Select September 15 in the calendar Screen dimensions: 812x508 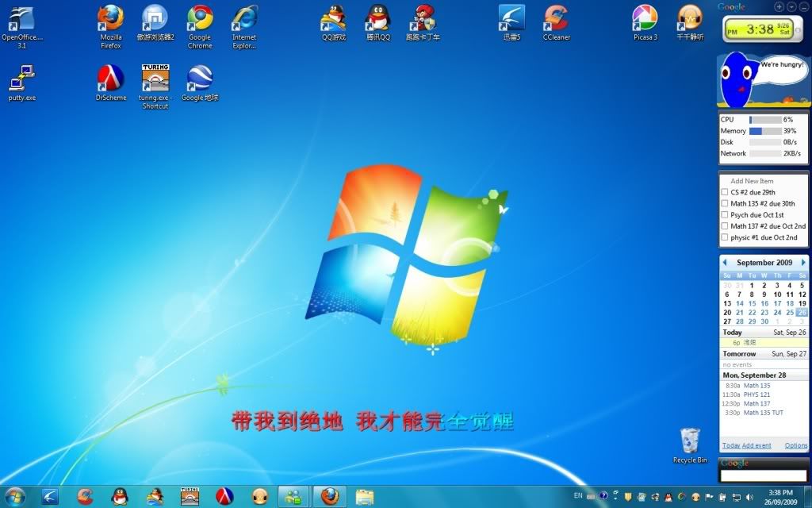pos(752,304)
